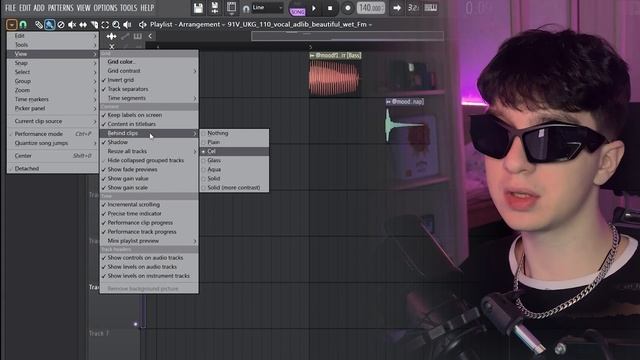The image size is (640, 360).
Task: Select Nothing for behind clips
Action: tap(234, 133)
